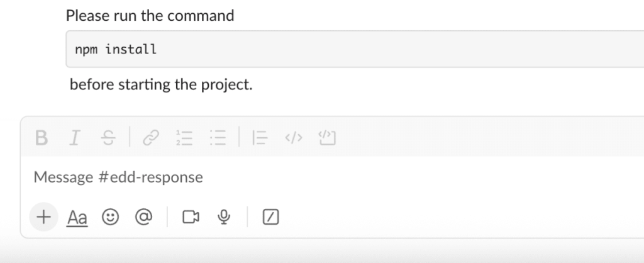Open slash shortcuts menu
This screenshot has height=263, width=644.
point(270,217)
